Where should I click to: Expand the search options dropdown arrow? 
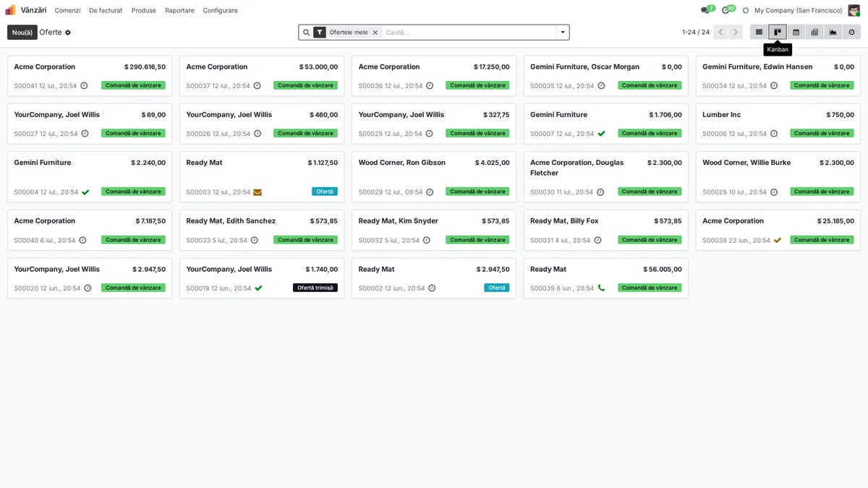[x=562, y=33]
